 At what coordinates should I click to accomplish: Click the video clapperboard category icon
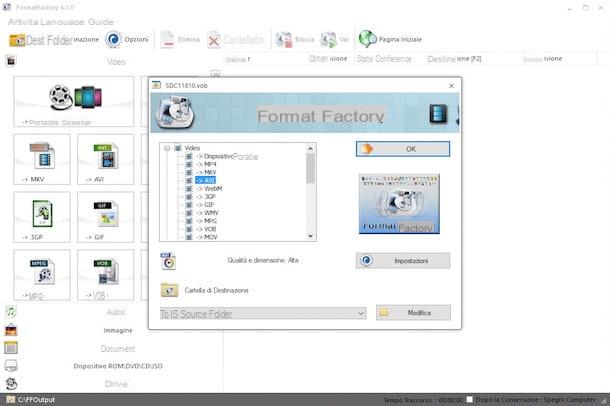coord(11,61)
